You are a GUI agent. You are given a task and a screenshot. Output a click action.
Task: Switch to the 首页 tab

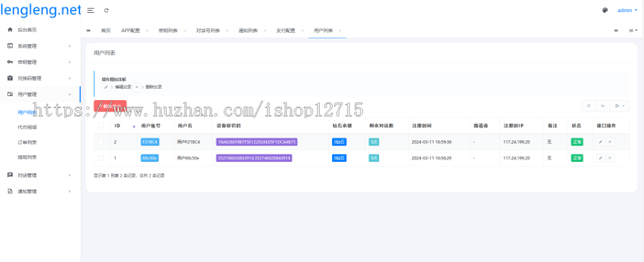(106, 30)
